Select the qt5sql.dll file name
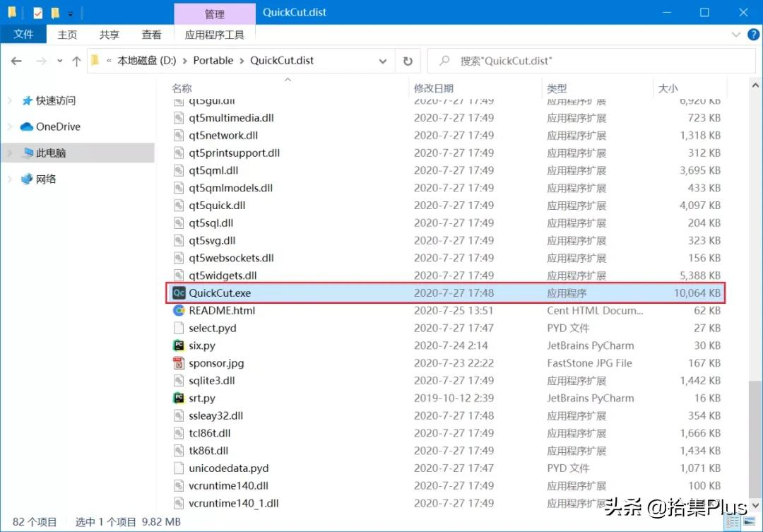 (211, 223)
